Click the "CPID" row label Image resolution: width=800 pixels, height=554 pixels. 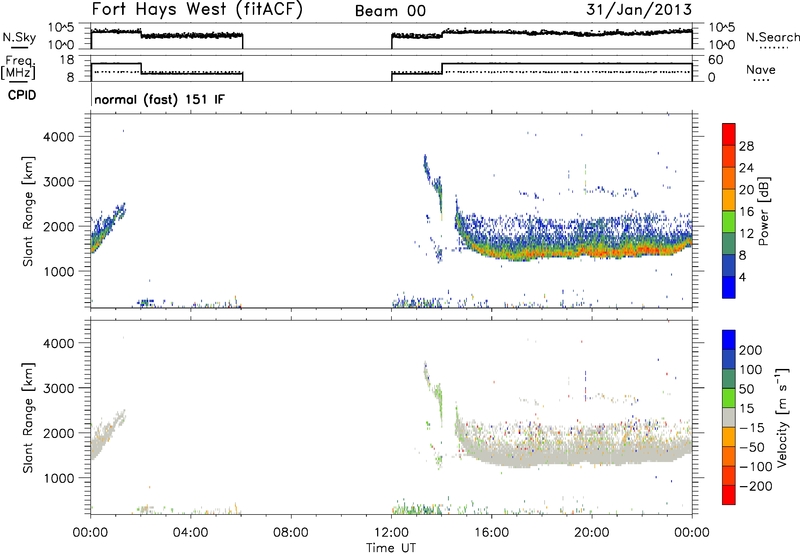pyautogui.click(x=22, y=95)
